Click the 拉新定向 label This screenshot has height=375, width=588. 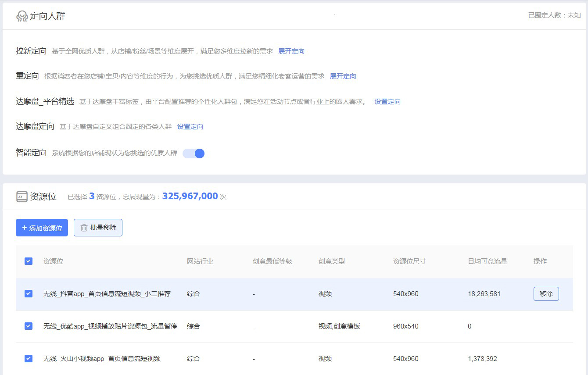pyautogui.click(x=31, y=51)
